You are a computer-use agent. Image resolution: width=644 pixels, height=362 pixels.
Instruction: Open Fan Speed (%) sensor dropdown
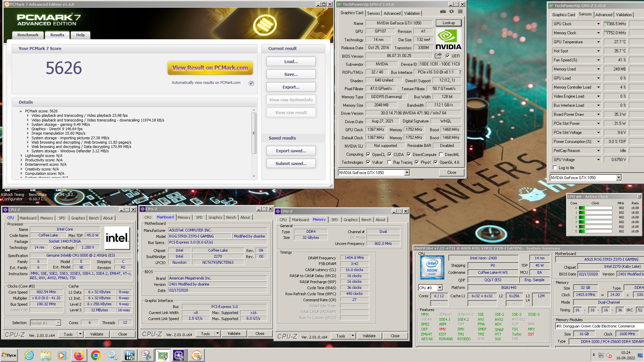(x=598, y=60)
